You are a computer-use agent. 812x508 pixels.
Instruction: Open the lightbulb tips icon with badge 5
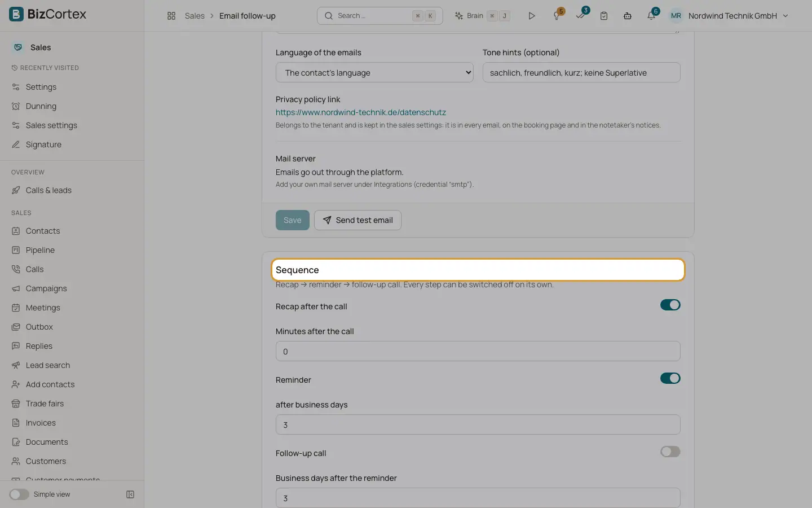pyautogui.click(x=557, y=15)
